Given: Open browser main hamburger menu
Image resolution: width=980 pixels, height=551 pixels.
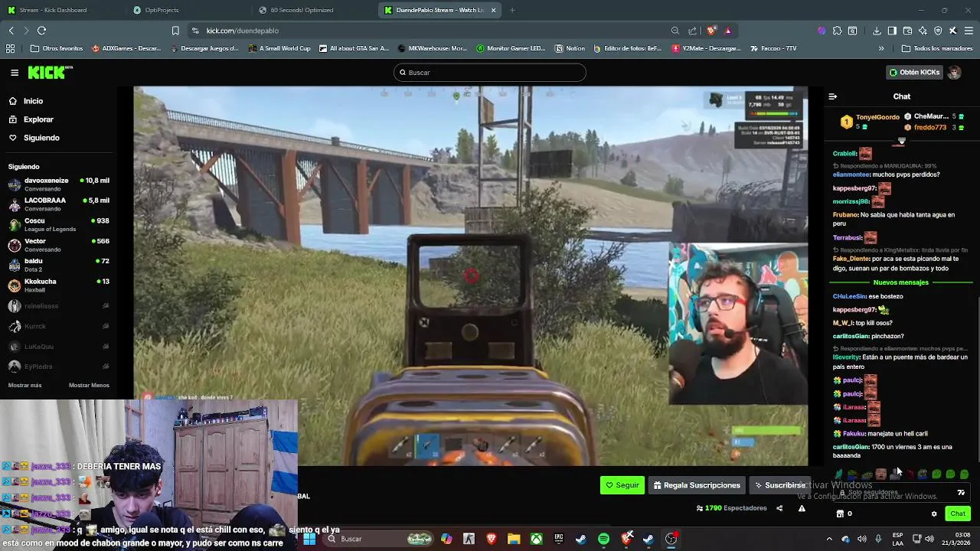Looking at the screenshot, I should (969, 31).
